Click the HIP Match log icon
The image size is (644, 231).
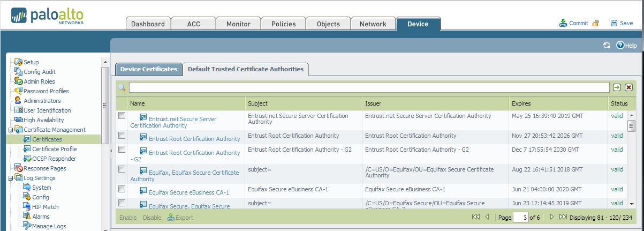pos(27,207)
